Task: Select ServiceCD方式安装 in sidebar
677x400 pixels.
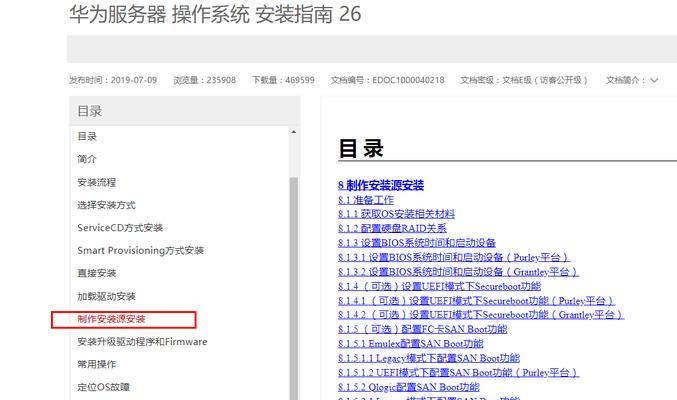Action: pyautogui.click(x=120, y=228)
